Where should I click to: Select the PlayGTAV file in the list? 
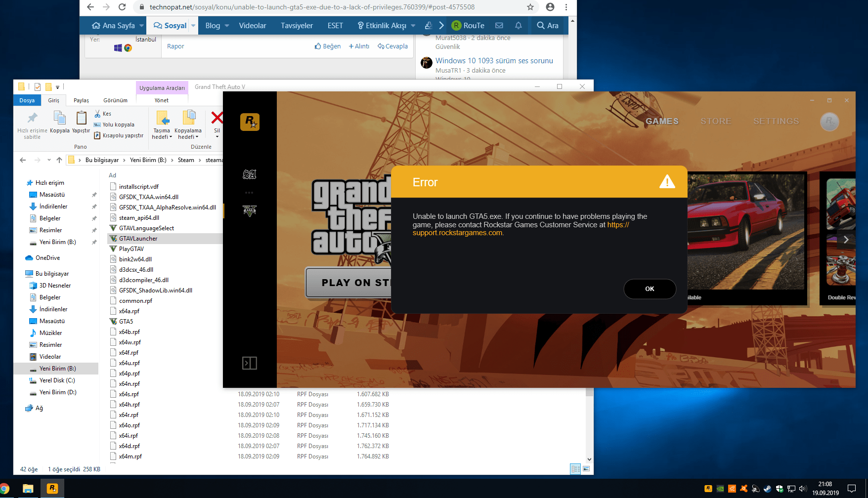point(131,249)
